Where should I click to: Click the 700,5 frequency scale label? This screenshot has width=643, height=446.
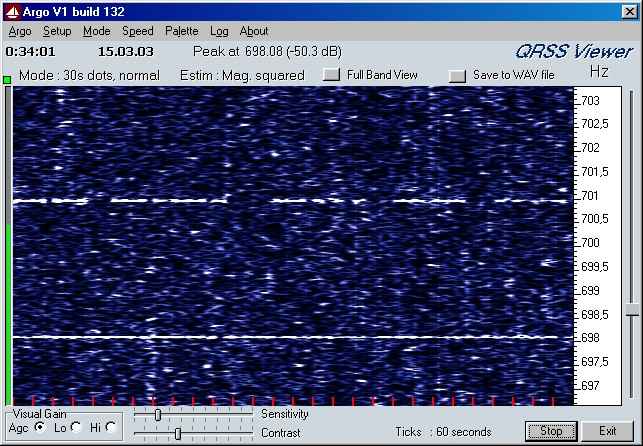[x=595, y=219]
